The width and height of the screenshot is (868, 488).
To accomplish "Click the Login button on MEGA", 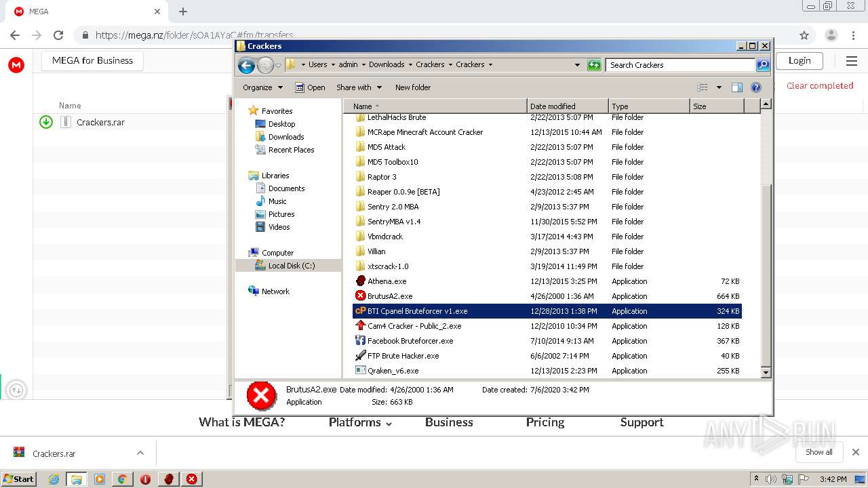I will tap(800, 60).
